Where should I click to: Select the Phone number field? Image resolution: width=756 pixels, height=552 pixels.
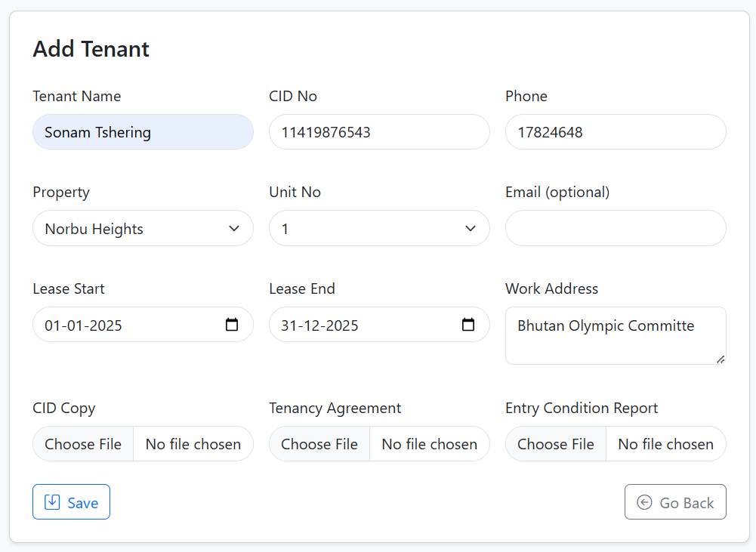pyautogui.click(x=616, y=132)
